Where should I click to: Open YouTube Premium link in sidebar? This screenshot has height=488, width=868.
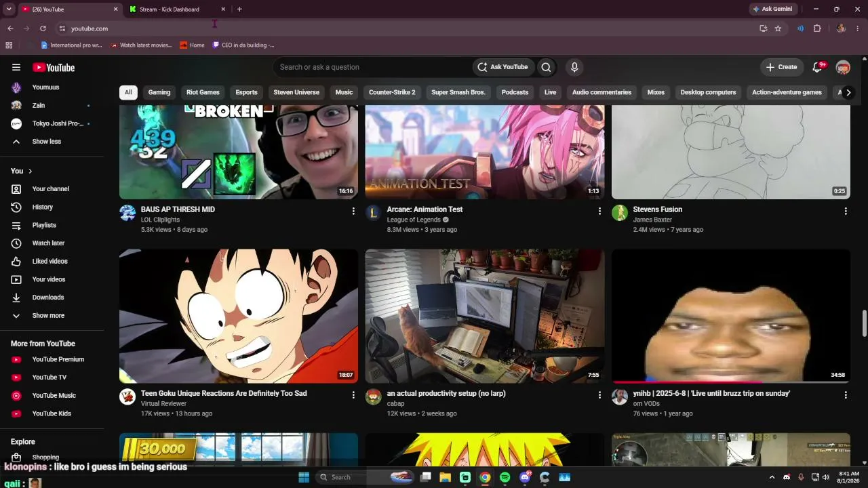[x=57, y=360]
